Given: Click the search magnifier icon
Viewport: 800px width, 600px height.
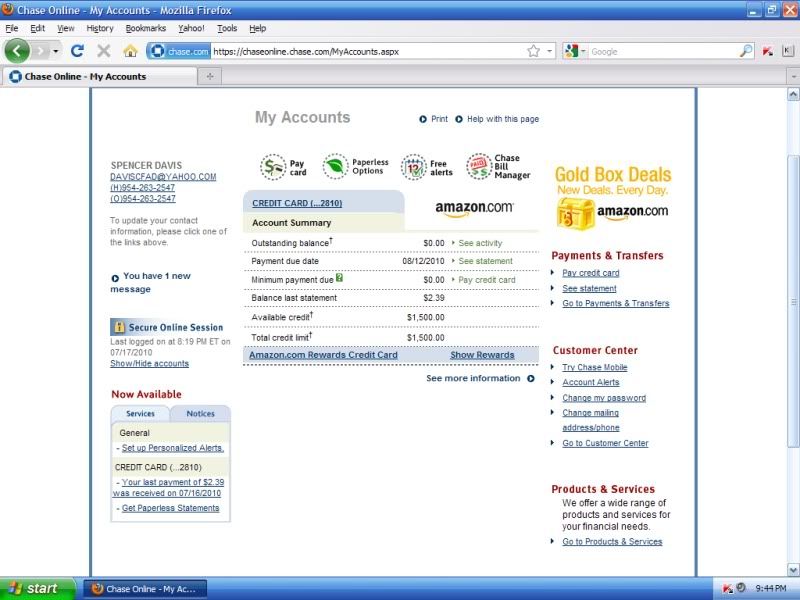Looking at the screenshot, I should 745,51.
